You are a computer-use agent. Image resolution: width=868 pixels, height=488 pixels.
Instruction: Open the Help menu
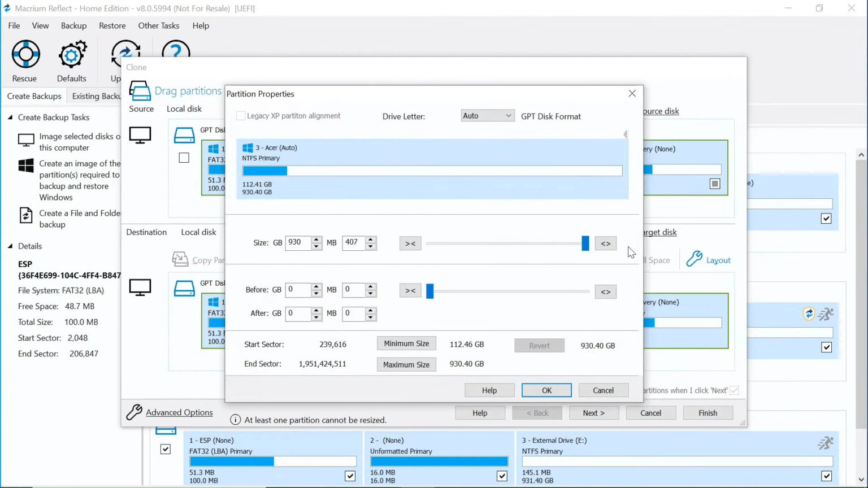[201, 25]
